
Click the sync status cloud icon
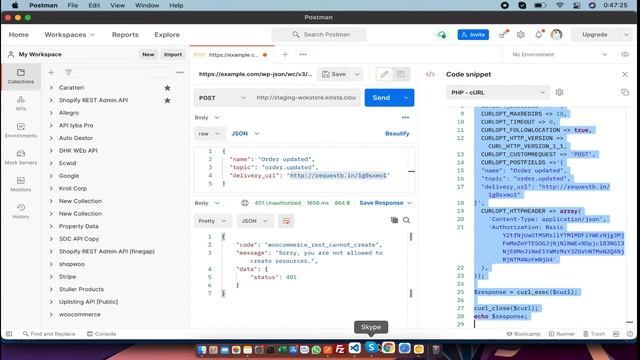[x=442, y=35]
